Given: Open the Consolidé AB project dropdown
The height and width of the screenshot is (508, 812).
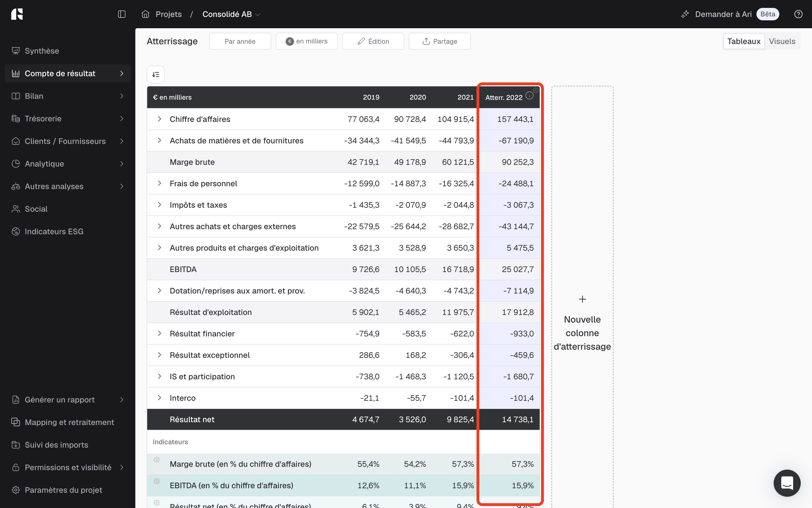Looking at the screenshot, I should click(231, 14).
